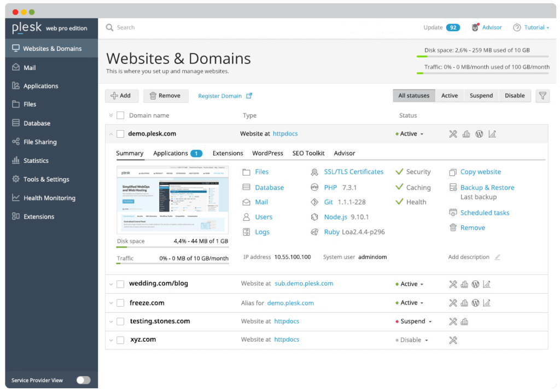Open Health Monitoring in the sidebar
560x392 pixels.
51,198
